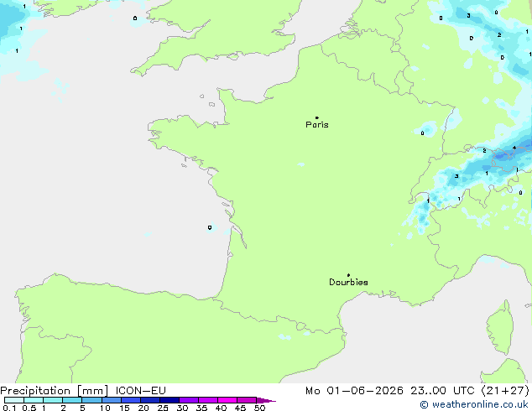Pick the 20 mm legend color swatch
Screen dimensions: 532x411
coord(150,400)
